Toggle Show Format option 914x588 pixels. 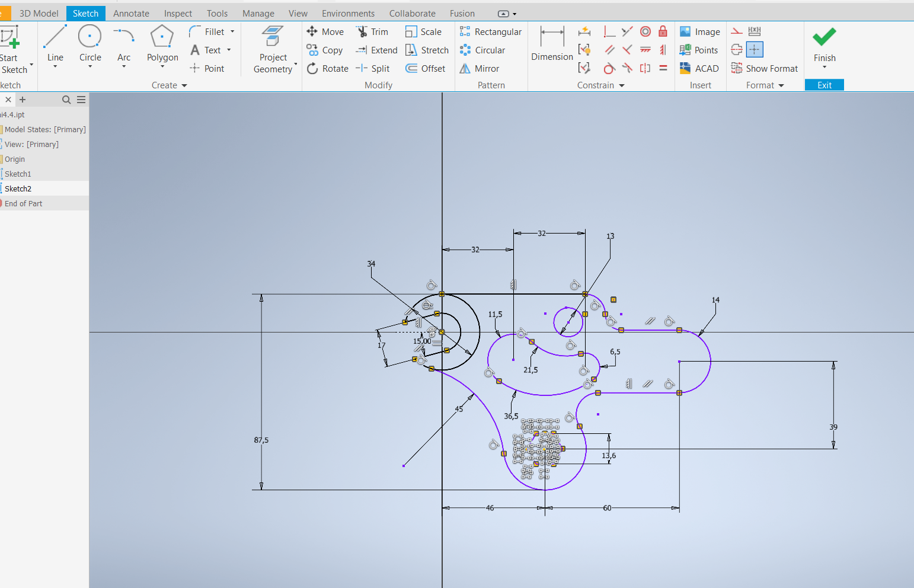[765, 69]
